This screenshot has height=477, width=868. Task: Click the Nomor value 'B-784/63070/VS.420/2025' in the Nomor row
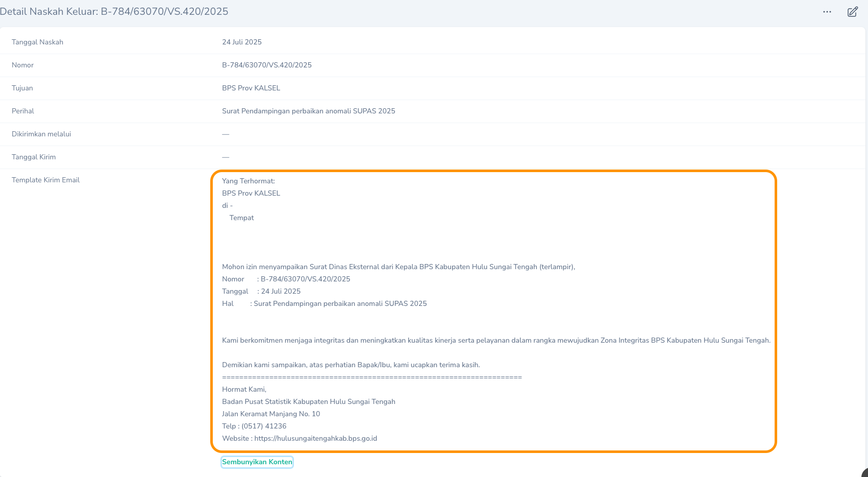[x=267, y=65]
